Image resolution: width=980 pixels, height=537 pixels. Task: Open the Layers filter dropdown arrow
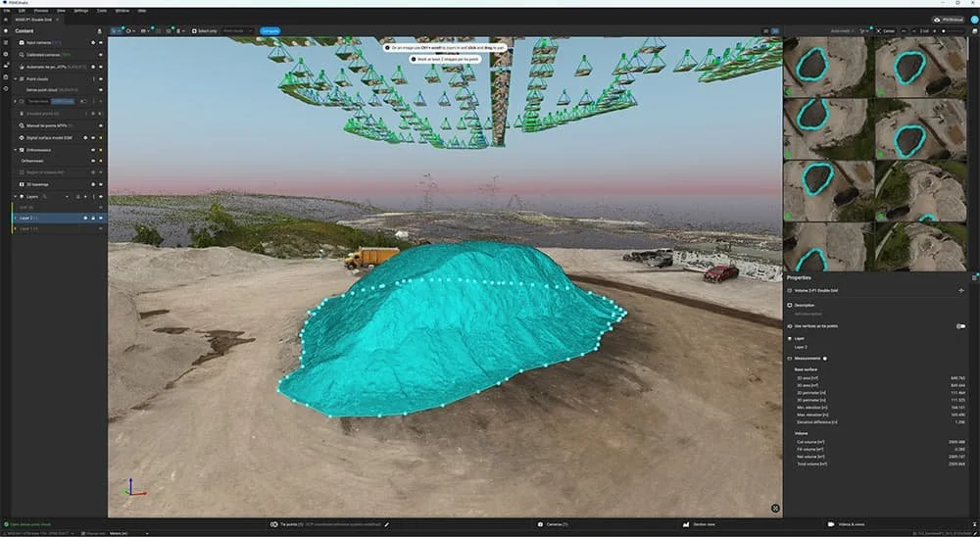[67, 196]
